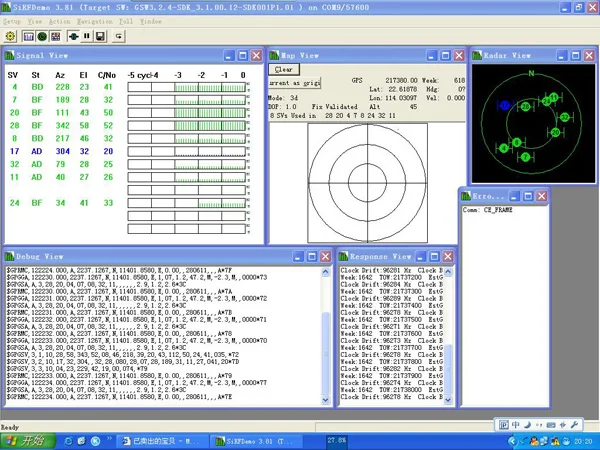Switch to SiRFDemo 3.81 taskbar button
Viewport: 600px width, 450px height.
coord(257,441)
